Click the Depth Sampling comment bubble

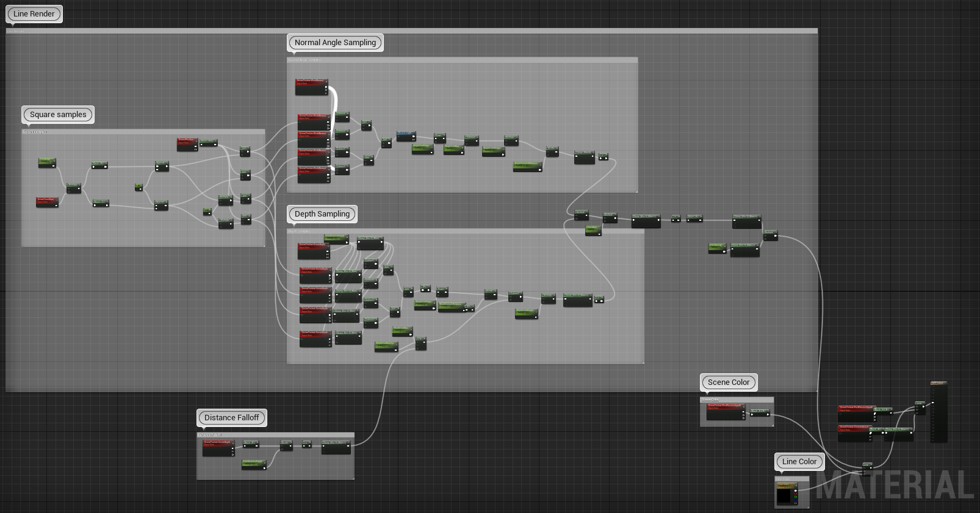pos(322,214)
